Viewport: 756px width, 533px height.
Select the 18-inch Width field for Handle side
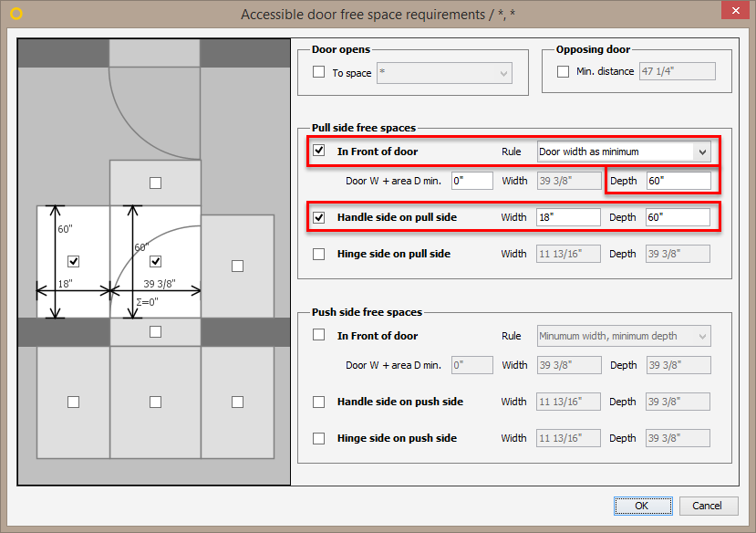pyautogui.click(x=568, y=217)
